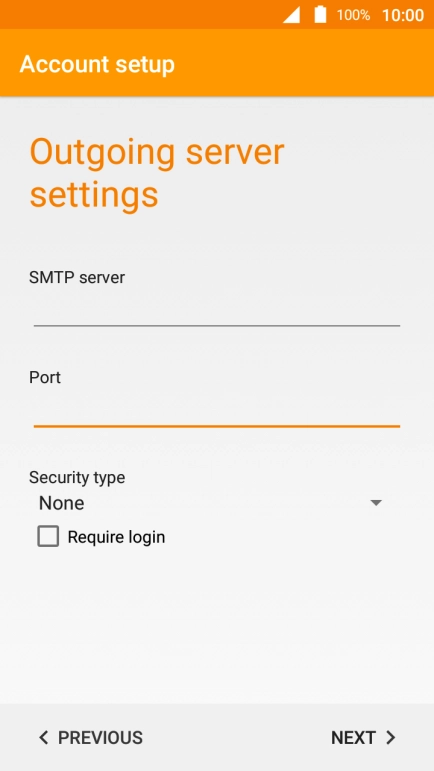Tap the SMTP server label
The image size is (434, 771).
(x=77, y=277)
